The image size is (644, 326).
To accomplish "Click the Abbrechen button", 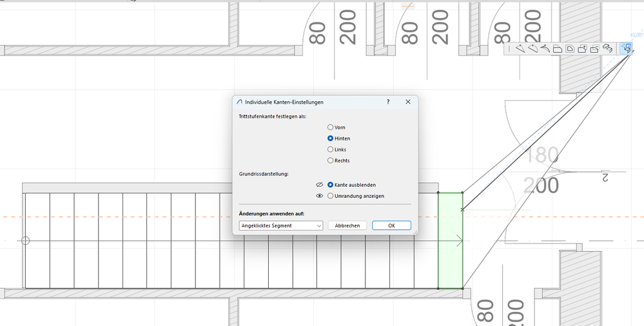I will (347, 225).
